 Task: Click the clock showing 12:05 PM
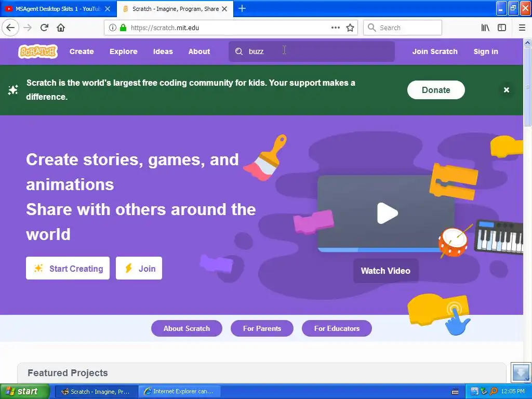[x=513, y=391]
